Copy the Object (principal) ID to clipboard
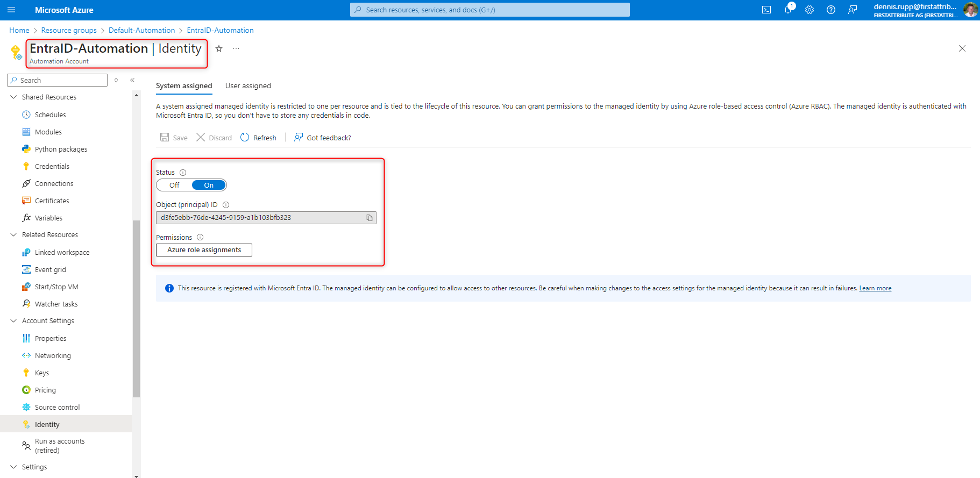The width and height of the screenshot is (980, 478). coord(370,218)
